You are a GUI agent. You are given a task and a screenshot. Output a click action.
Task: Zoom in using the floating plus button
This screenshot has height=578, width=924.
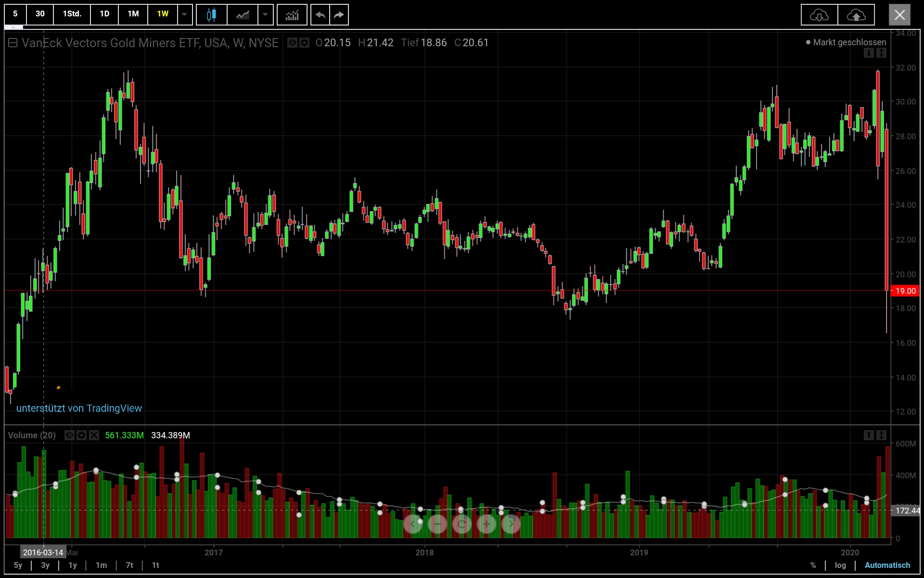tap(487, 524)
